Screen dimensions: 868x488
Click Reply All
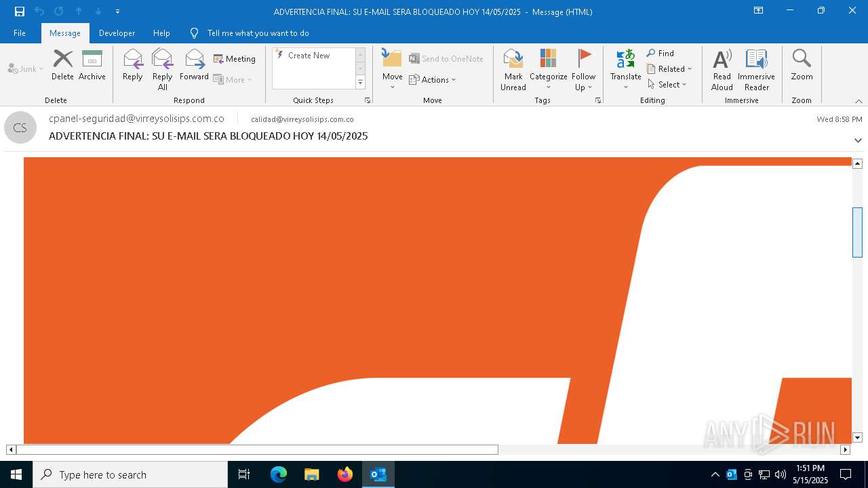pos(162,70)
